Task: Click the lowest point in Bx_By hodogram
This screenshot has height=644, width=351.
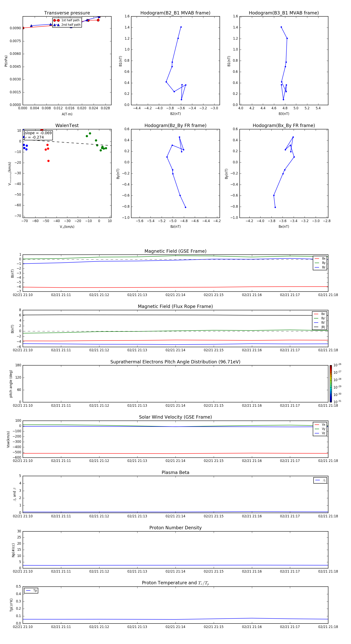Action: pos(275,207)
